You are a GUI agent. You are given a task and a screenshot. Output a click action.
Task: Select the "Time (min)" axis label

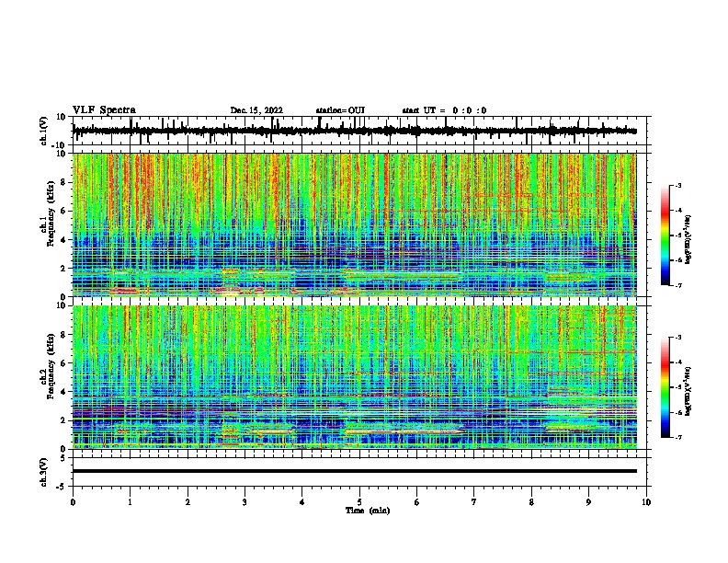click(368, 511)
